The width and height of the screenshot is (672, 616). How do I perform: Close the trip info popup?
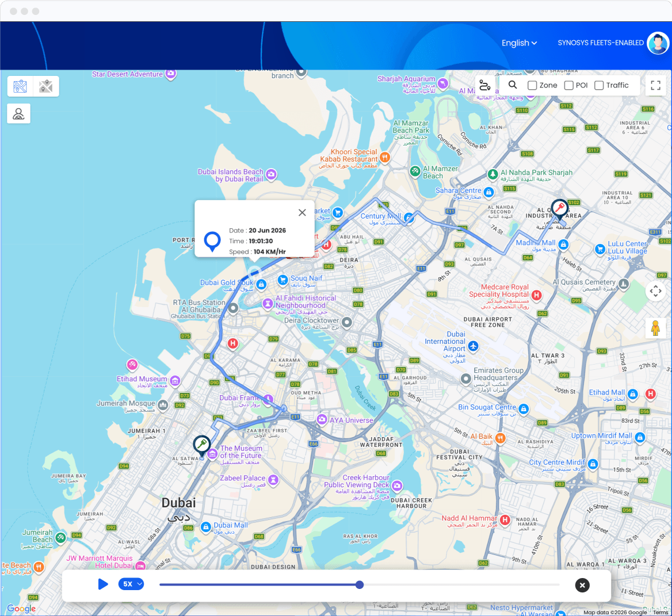(x=302, y=212)
